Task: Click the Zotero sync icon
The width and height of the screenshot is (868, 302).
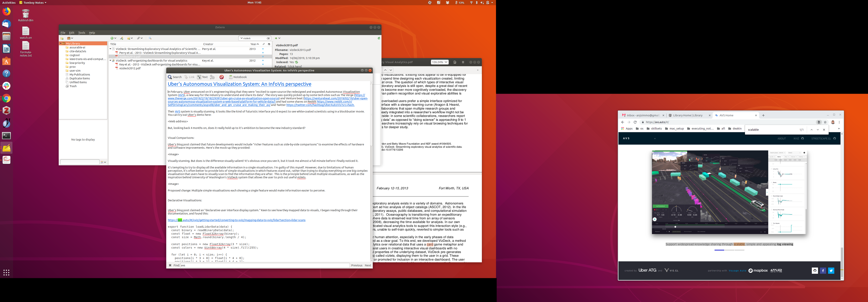Action: point(379,38)
